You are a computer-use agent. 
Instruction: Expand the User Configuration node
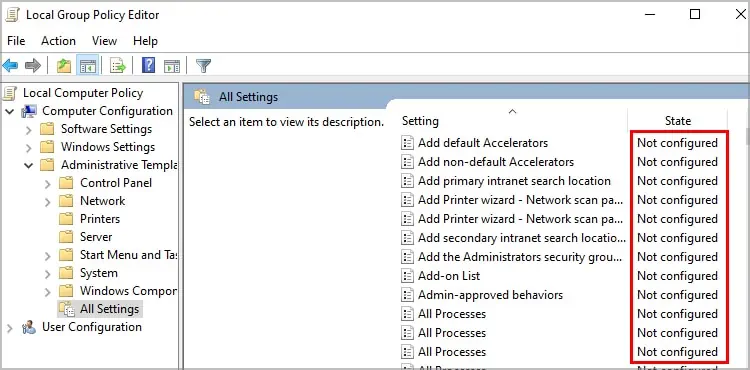(x=10, y=328)
